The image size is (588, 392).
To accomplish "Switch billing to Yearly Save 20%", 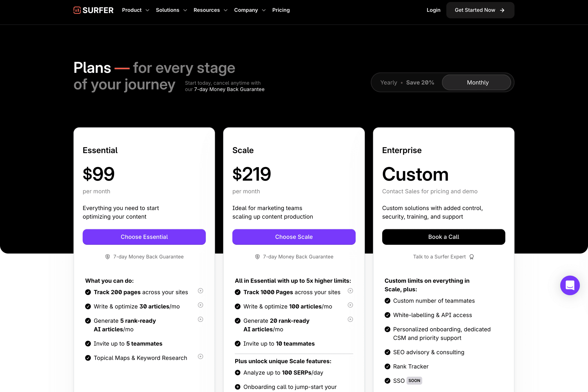I will pyautogui.click(x=407, y=83).
